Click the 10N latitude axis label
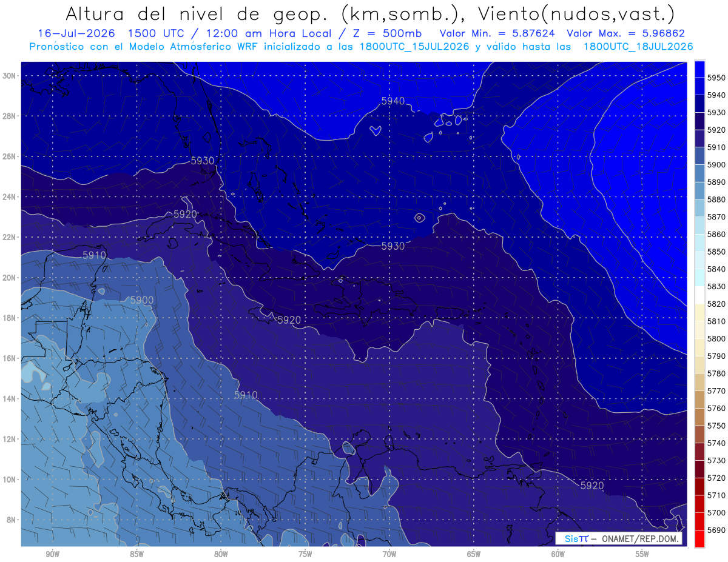728x562 pixels. coord(10,479)
